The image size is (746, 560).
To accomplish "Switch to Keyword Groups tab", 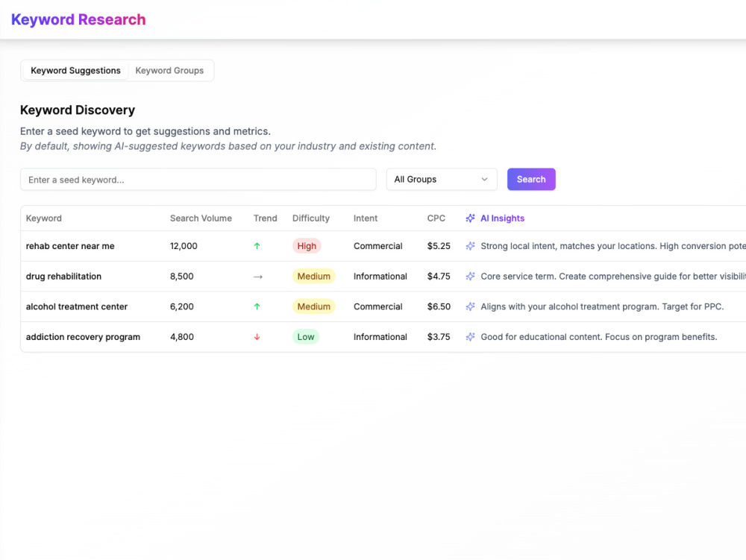I will click(169, 70).
